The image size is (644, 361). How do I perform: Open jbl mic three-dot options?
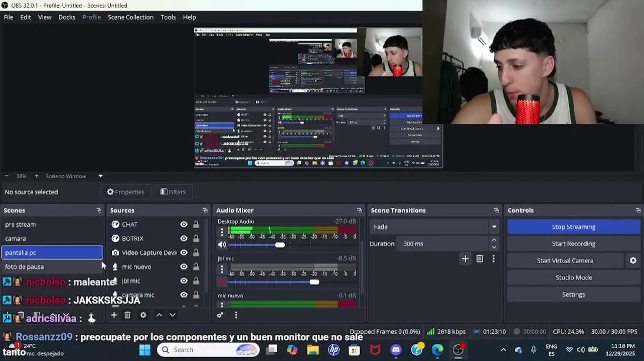click(222, 269)
